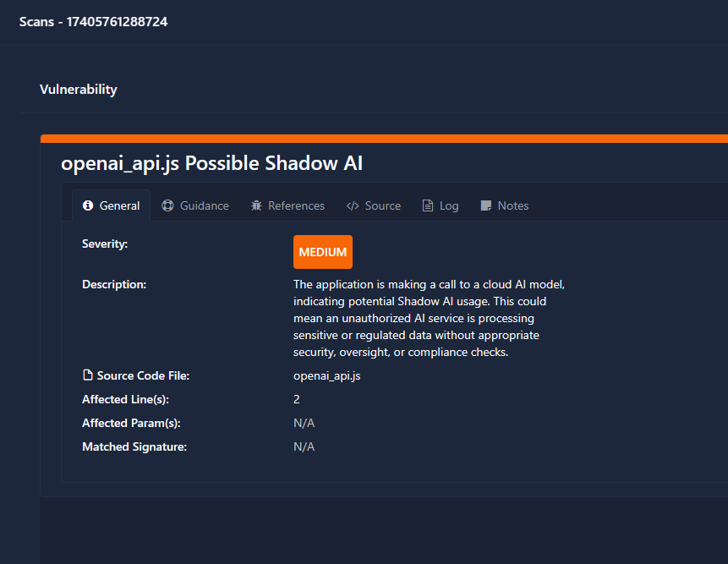Click the 'Severity:' label
The height and width of the screenshot is (564, 728).
point(105,244)
